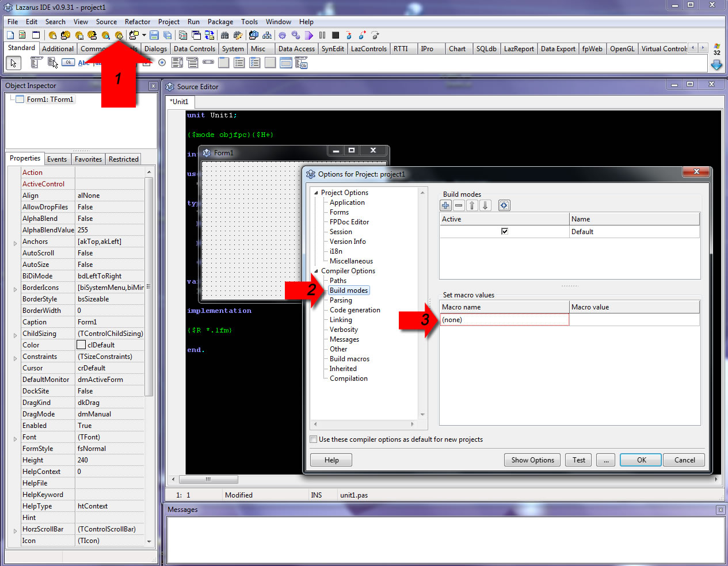Expand the BorderIcons property
Image resolution: width=728 pixels, height=566 pixels.
(x=15, y=289)
